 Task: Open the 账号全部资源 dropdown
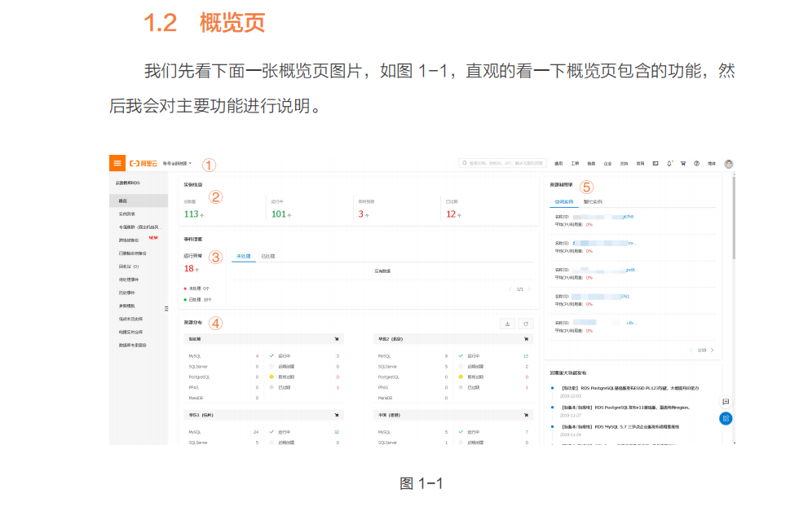click(177, 164)
